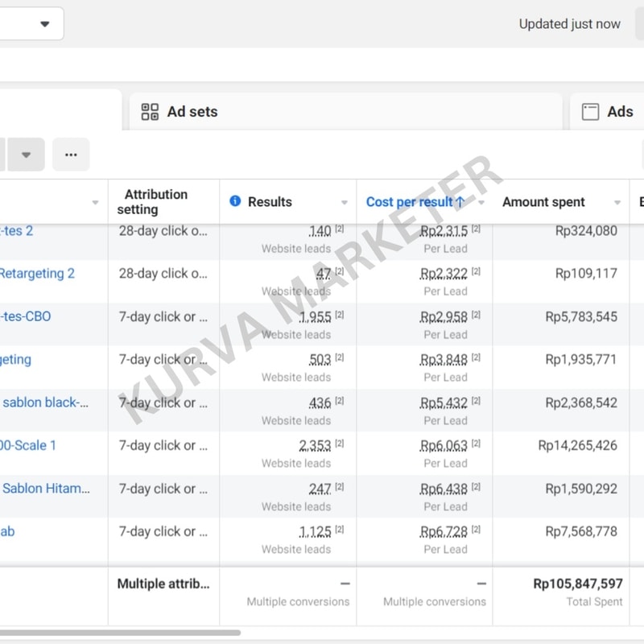Viewport: 644px width, 644px height.
Task: Click the cost per result Rp3,848
Action: point(444,359)
